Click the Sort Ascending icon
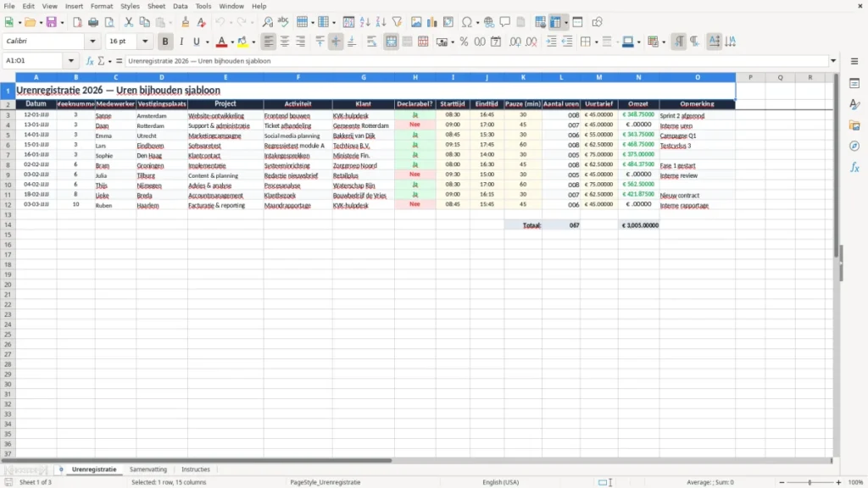The height and width of the screenshot is (488, 868). coord(364,22)
